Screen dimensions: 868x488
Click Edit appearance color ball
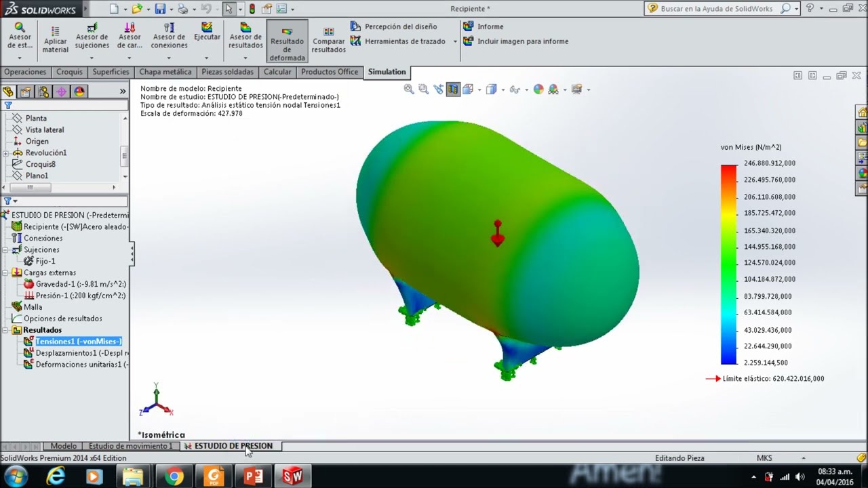tap(538, 89)
